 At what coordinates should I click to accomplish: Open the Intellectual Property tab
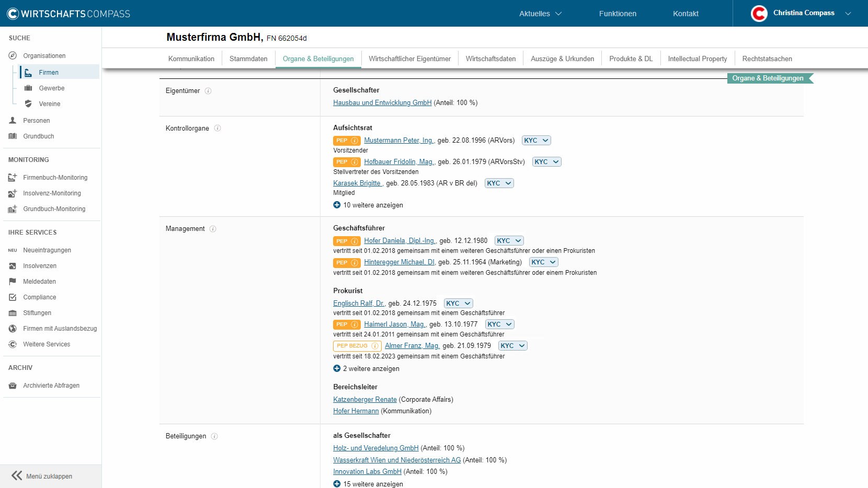point(698,59)
